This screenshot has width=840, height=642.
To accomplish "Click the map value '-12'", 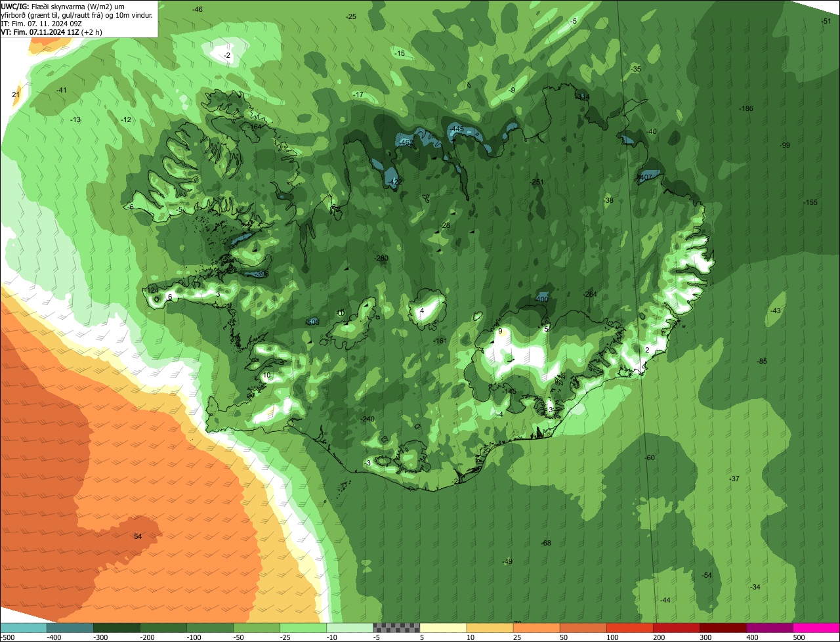I will point(127,119).
